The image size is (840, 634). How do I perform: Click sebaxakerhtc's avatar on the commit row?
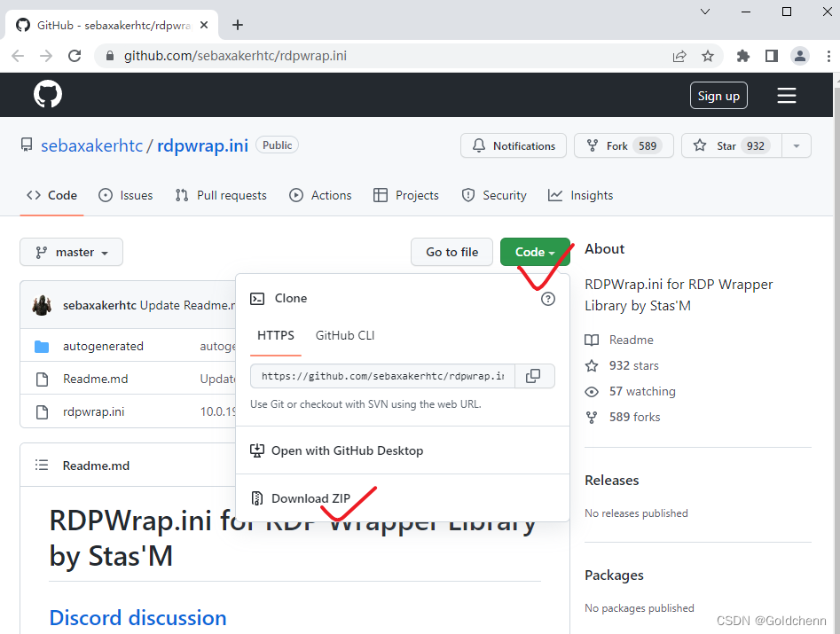click(42, 304)
